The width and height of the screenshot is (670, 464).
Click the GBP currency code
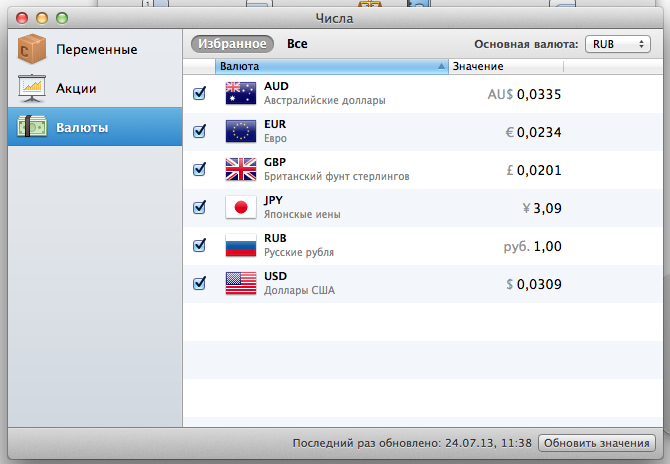275,162
